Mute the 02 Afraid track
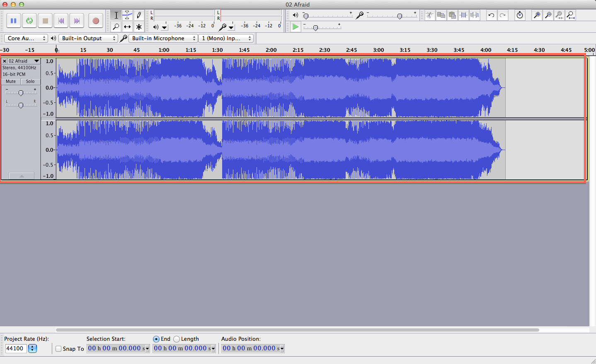The image size is (596, 364). pos(10,81)
